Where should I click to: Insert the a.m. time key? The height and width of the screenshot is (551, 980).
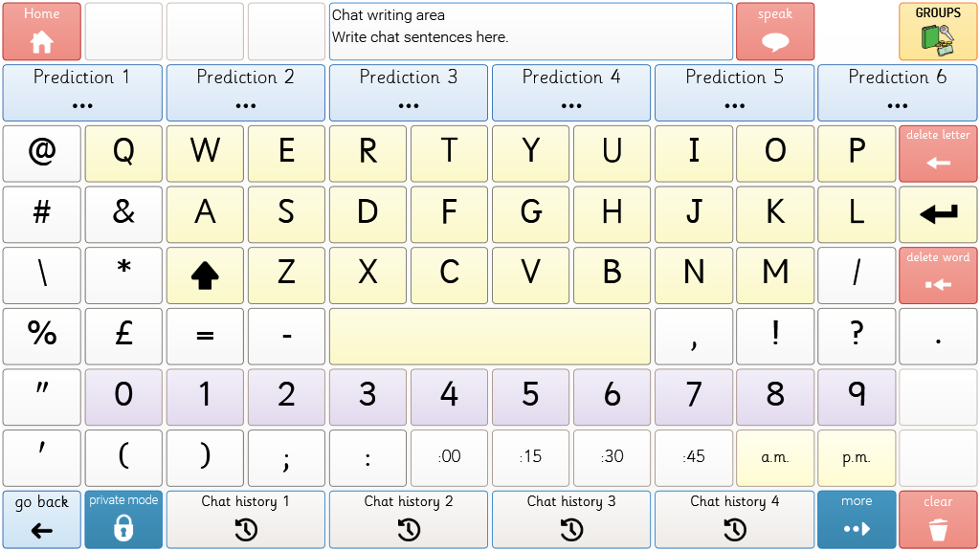coord(775,458)
